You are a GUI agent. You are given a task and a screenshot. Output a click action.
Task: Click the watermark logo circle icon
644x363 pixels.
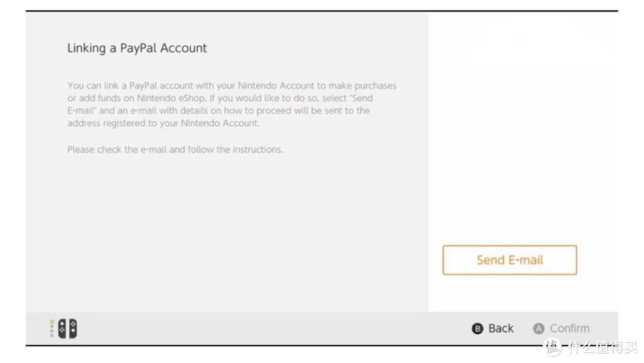pyautogui.click(x=552, y=347)
